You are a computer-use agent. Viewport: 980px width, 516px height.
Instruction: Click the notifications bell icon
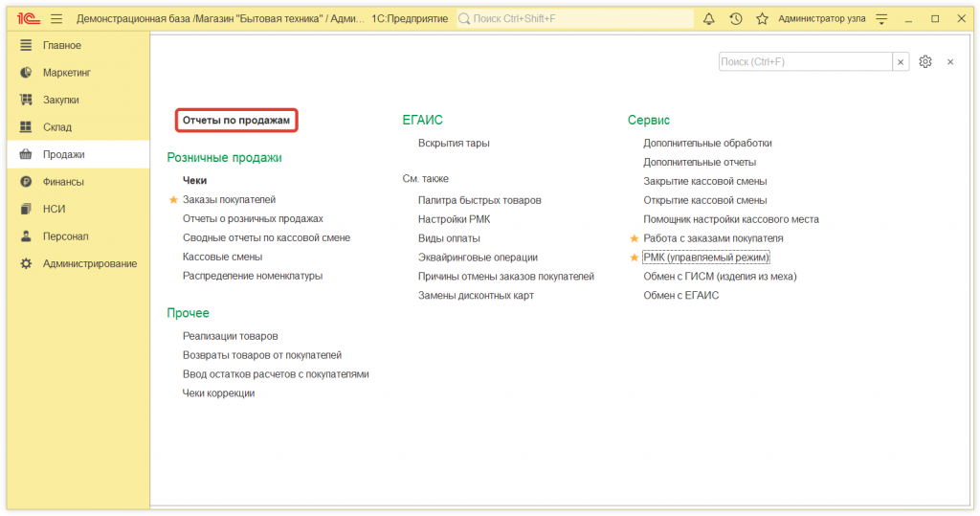click(709, 19)
